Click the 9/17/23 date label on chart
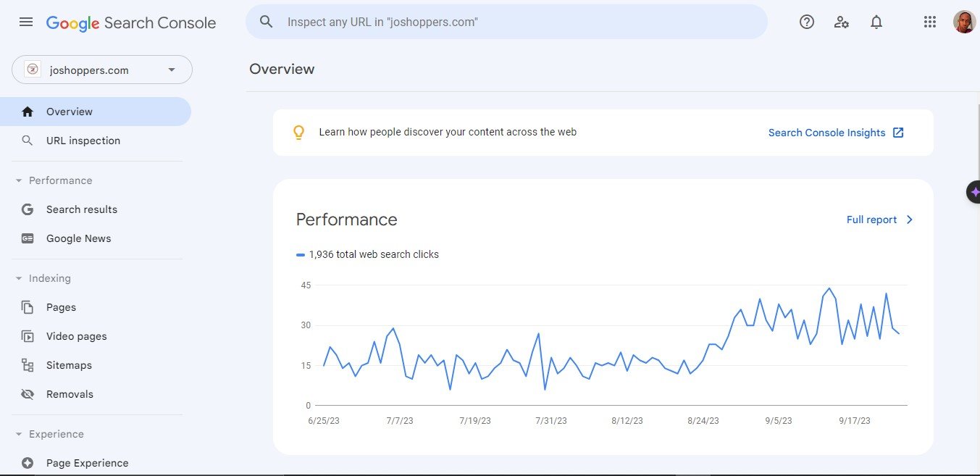 (x=855, y=421)
